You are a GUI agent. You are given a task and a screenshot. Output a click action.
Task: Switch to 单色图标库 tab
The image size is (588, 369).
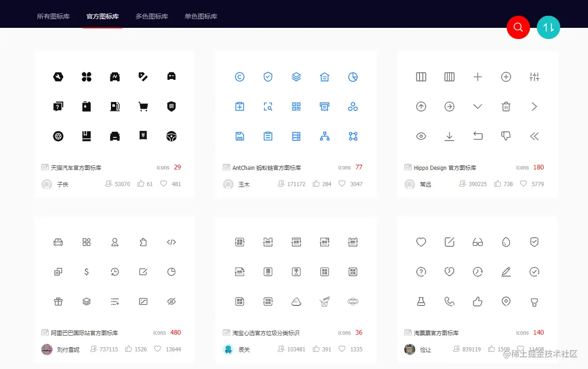[201, 16]
